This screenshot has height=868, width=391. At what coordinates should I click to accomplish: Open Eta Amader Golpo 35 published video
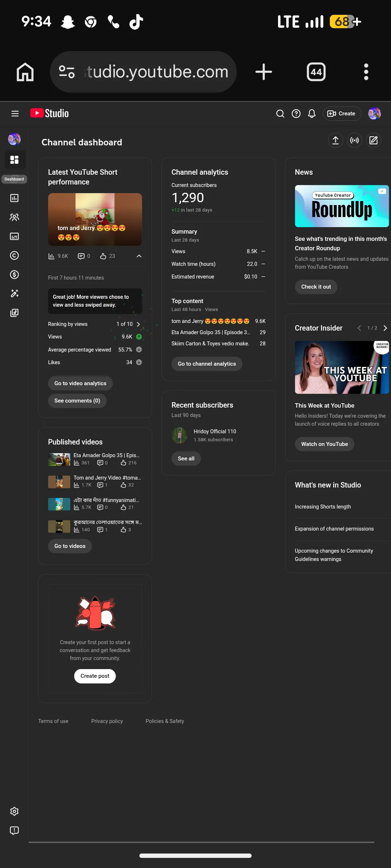95,459
